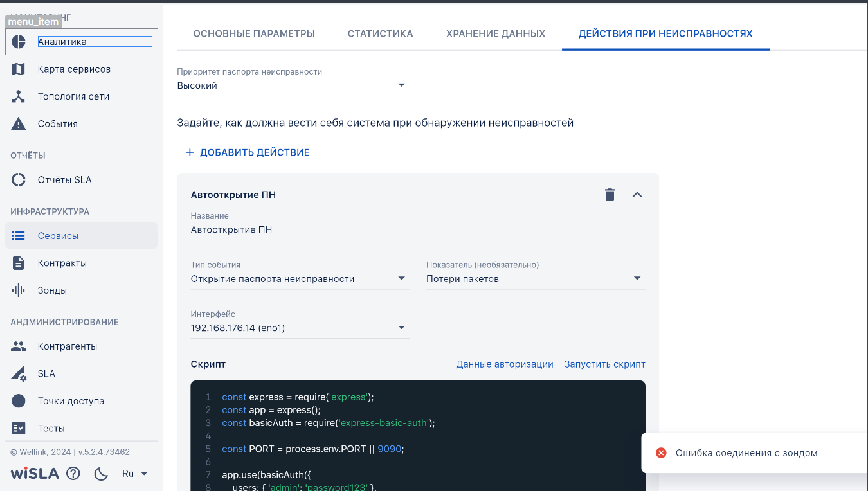Open Контрагенты in the sidebar
Screen dimensions: 868x491
81,346
